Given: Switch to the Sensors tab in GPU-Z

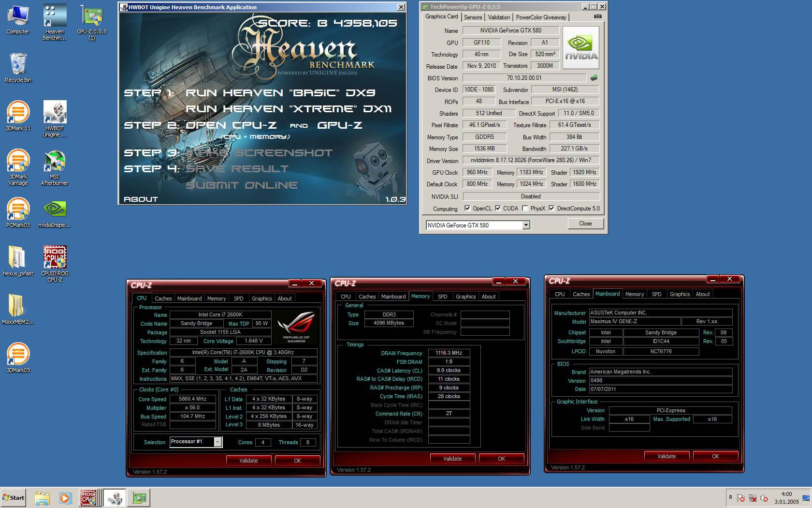Looking at the screenshot, I should pos(473,17).
